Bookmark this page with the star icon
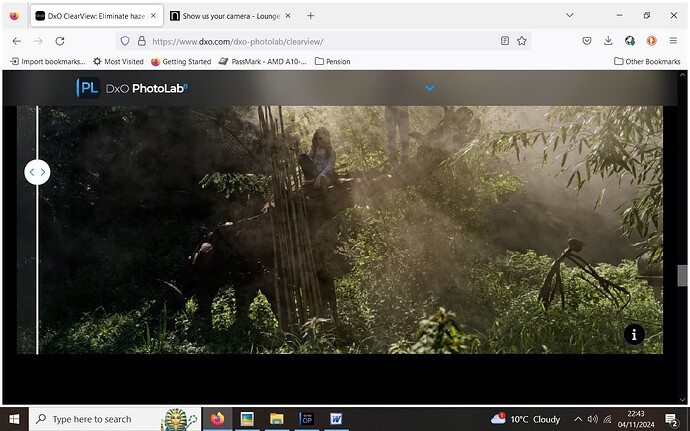 [522, 41]
